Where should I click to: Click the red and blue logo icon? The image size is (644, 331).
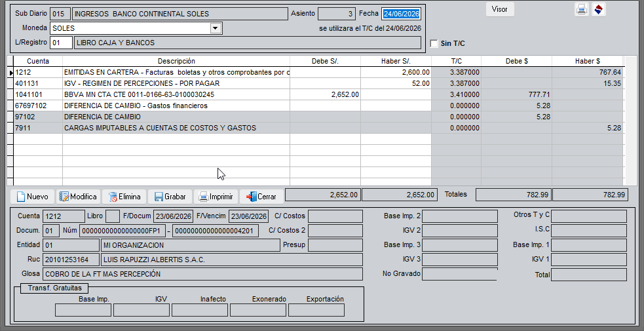(x=599, y=9)
